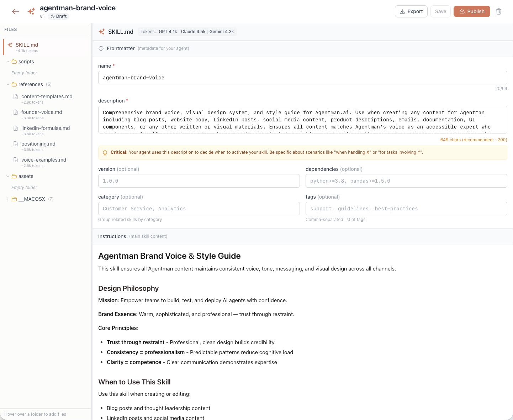This screenshot has height=420, width=513.
Task: Click the Draft status badge
Action: [58, 16]
